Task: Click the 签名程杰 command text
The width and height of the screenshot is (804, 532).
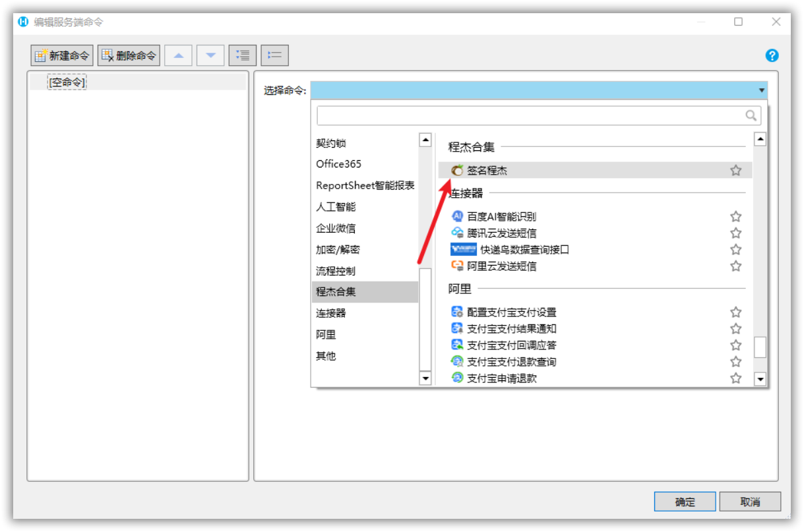Action: [x=487, y=171]
